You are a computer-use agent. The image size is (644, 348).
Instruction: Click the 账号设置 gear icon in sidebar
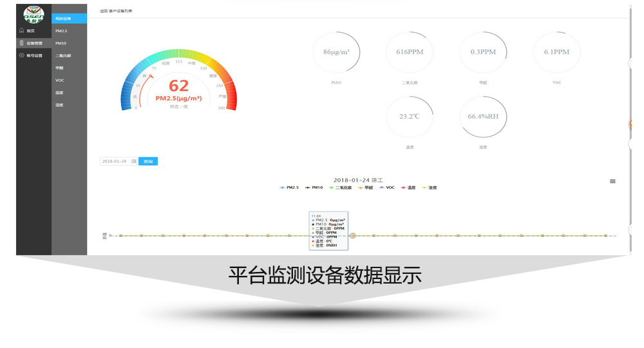(21, 55)
